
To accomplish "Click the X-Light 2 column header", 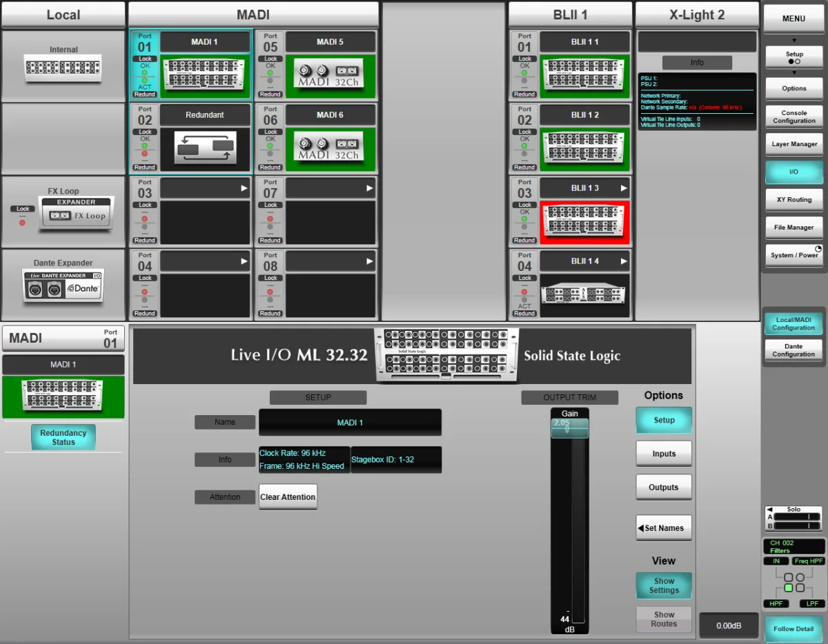I will 697,14.
